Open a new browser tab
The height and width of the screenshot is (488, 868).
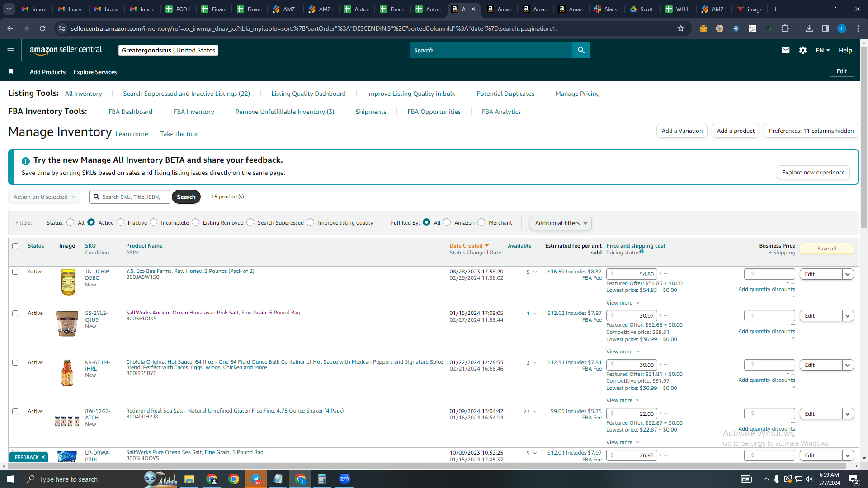coord(775,9)
